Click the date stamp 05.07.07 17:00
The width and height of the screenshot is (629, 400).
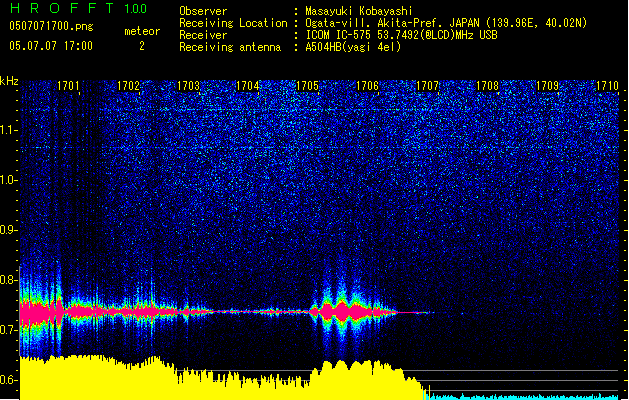click(51, 46)
